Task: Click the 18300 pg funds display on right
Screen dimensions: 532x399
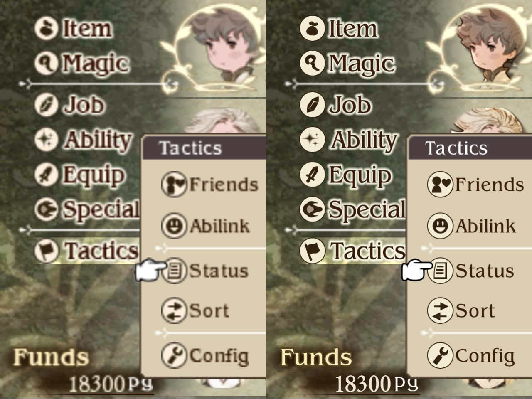Action: [x=377, y=383]
